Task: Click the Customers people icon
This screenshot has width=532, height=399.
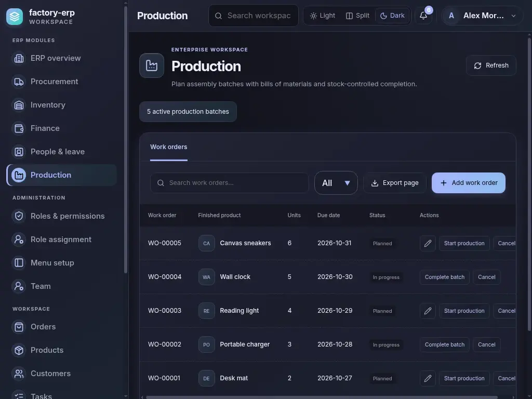Action: (x=19, y=374)
